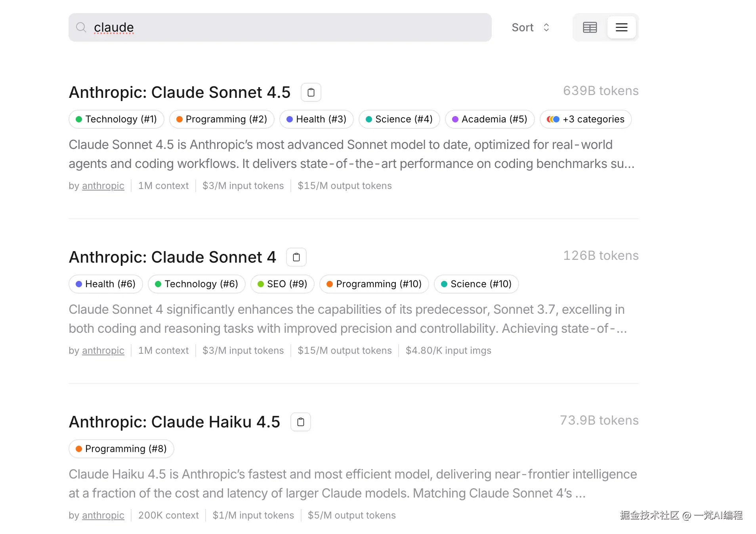This screenshot has height=534, width=756.
Task: Select Health (#6) category tag
Action: pyautogui.click(x=106, y=284)
